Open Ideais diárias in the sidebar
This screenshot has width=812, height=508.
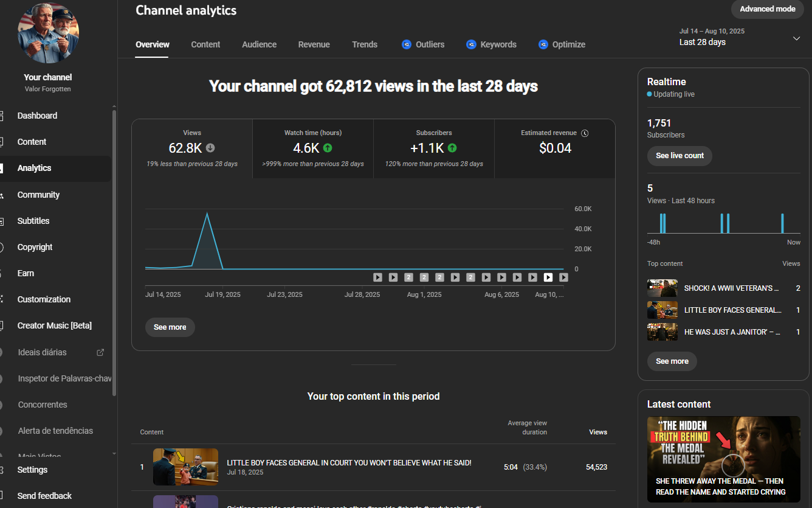point(55,352)
